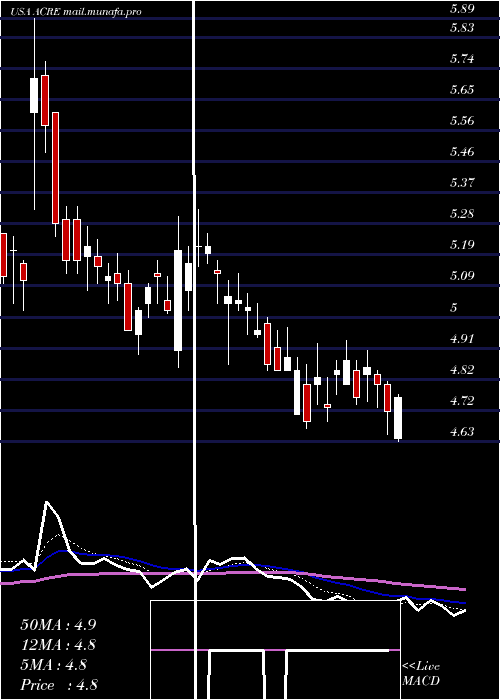This screenshot has width=500, height=700.
Task: Click the 5.28 price axis label
Action: 462,214
